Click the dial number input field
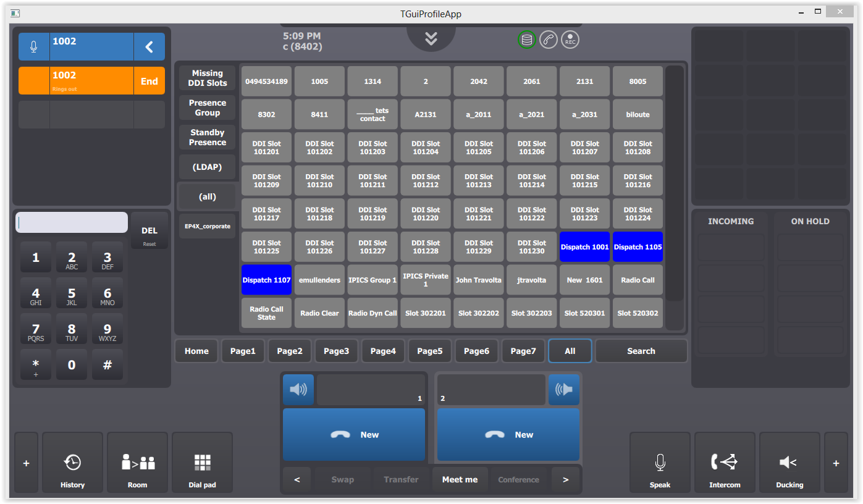Viewport: 863px width, 504px height. 72,222
